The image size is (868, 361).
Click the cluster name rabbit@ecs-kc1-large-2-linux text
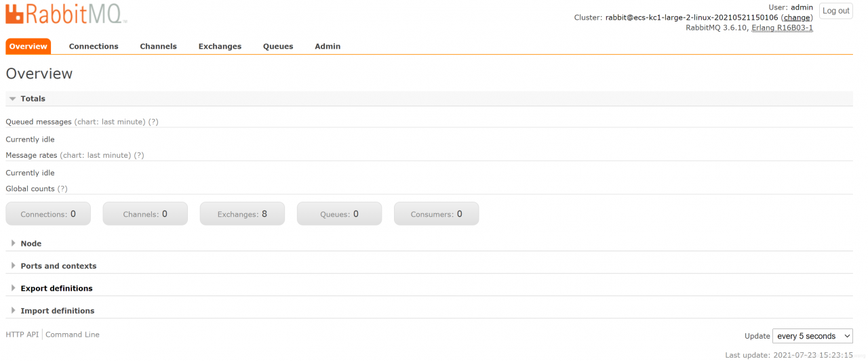[x=692, y=18]
